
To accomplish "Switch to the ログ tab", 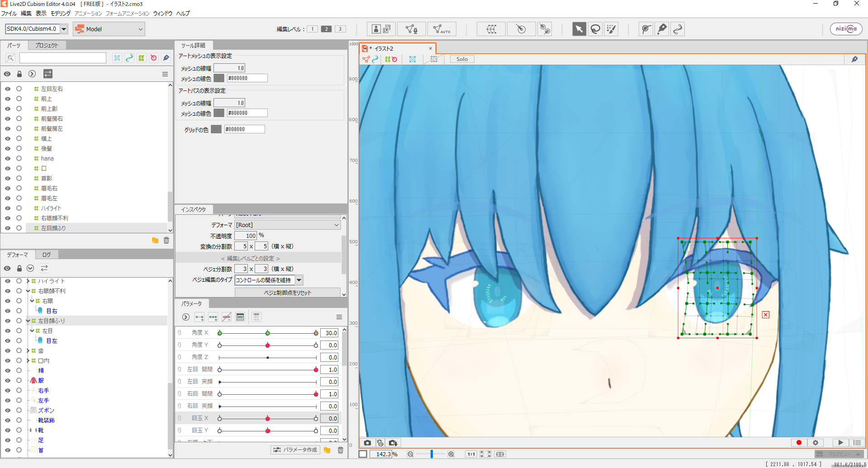I will pyautogui.click(x=47, y=255).
